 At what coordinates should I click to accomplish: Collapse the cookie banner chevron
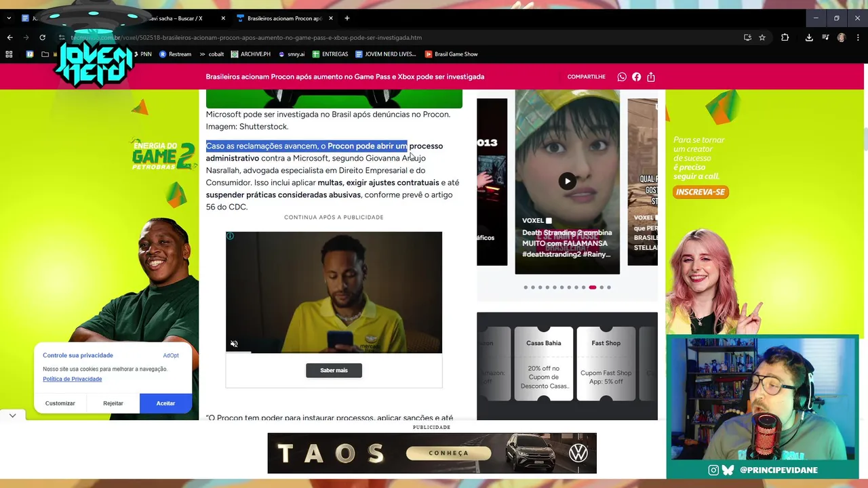12,415
